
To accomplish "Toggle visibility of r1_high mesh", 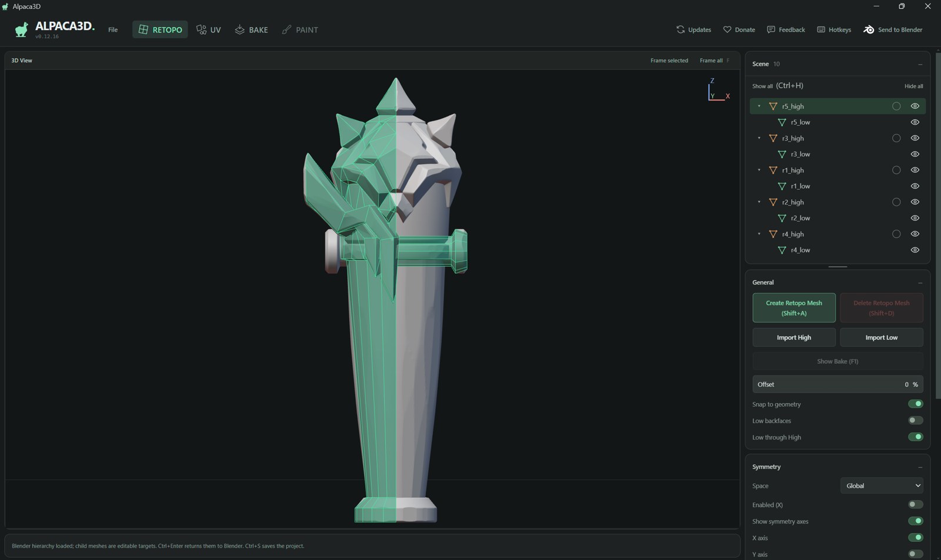I will (915, 170).
